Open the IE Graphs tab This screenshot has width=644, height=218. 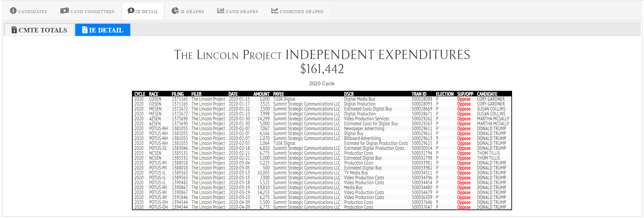188,11
